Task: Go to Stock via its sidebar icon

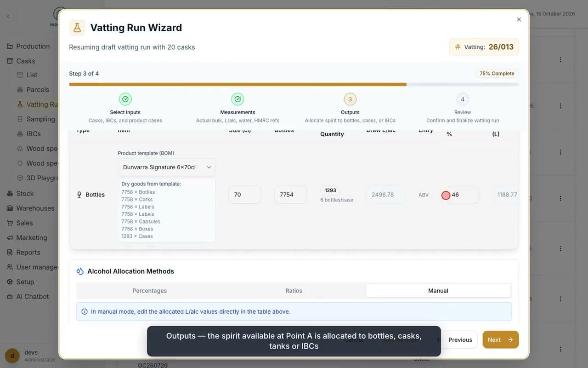Action: click(x=10, y=194)
